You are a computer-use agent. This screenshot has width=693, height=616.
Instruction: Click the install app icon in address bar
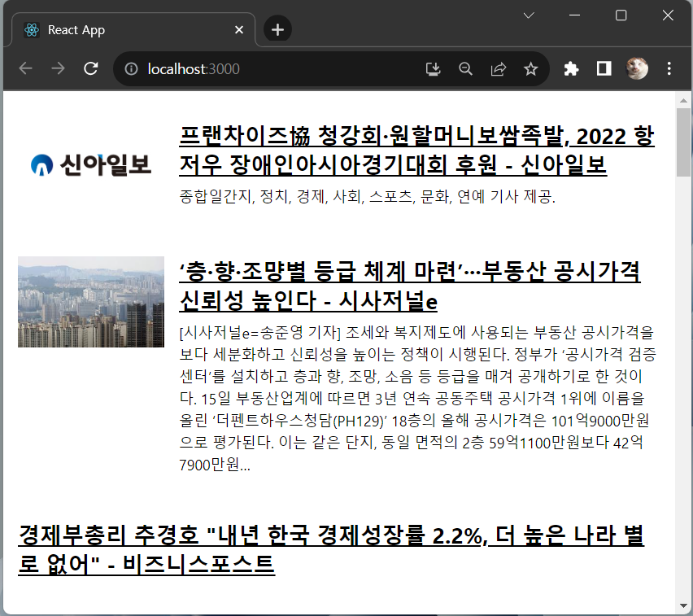click(433, 69)
